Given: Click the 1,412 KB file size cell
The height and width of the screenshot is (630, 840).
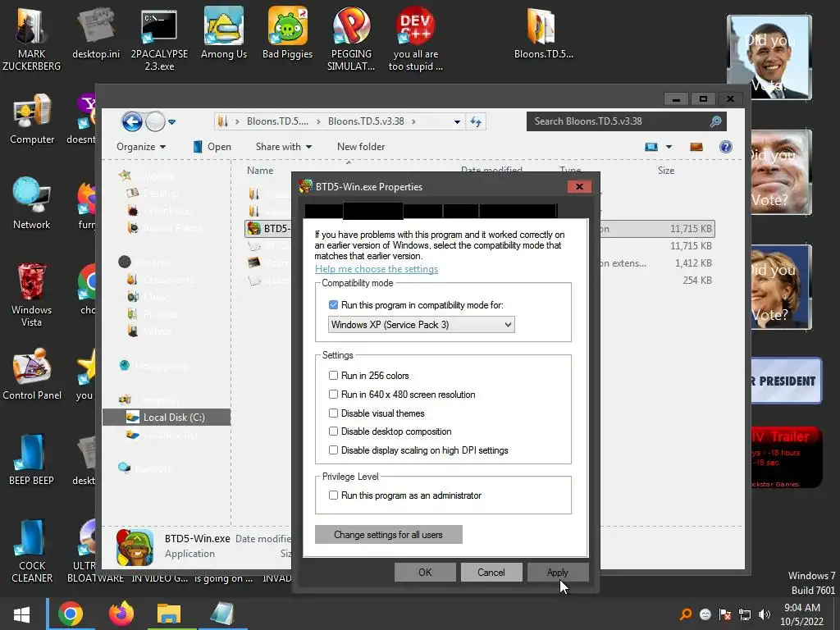Looking at the screenshot, I should (x=693, y=263).
